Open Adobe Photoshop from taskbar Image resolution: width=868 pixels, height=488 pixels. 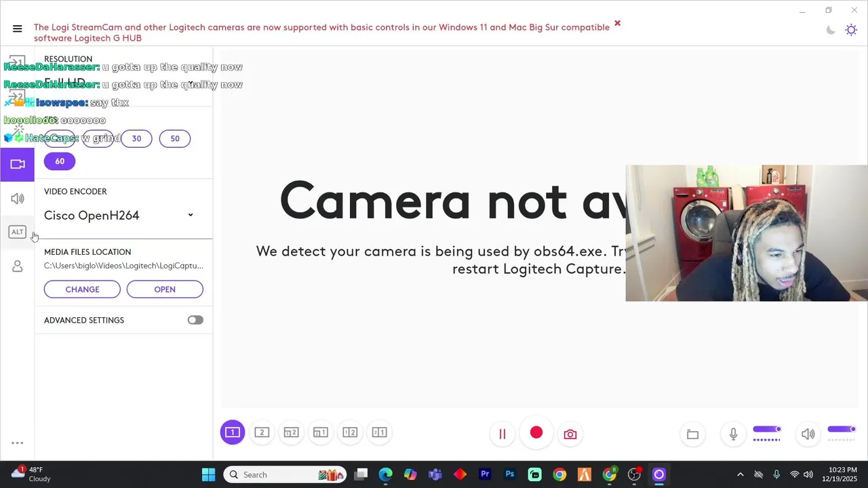[510, 474]
